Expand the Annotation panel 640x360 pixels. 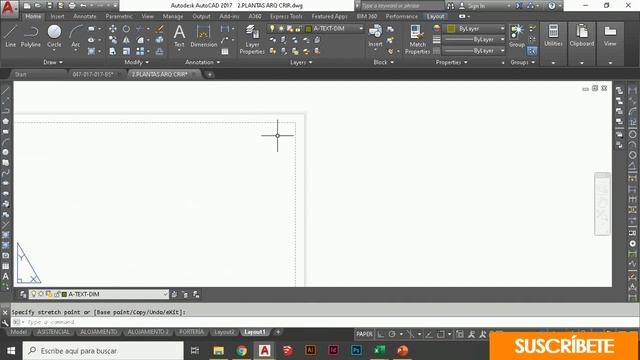click(x=202, y=62)
